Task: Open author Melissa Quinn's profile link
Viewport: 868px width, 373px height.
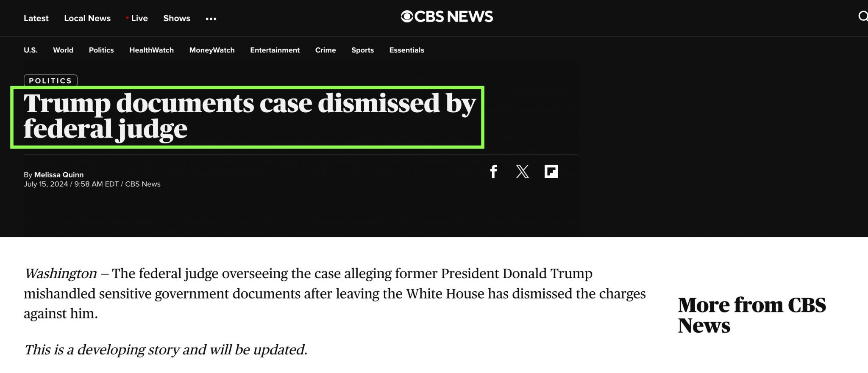Action: click(59, 174)
